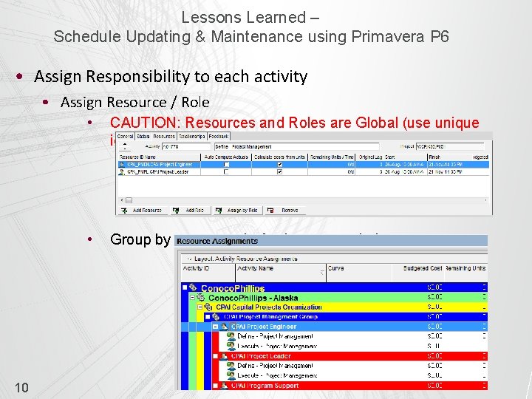Switch to the Resources tab

click(164, 137)
